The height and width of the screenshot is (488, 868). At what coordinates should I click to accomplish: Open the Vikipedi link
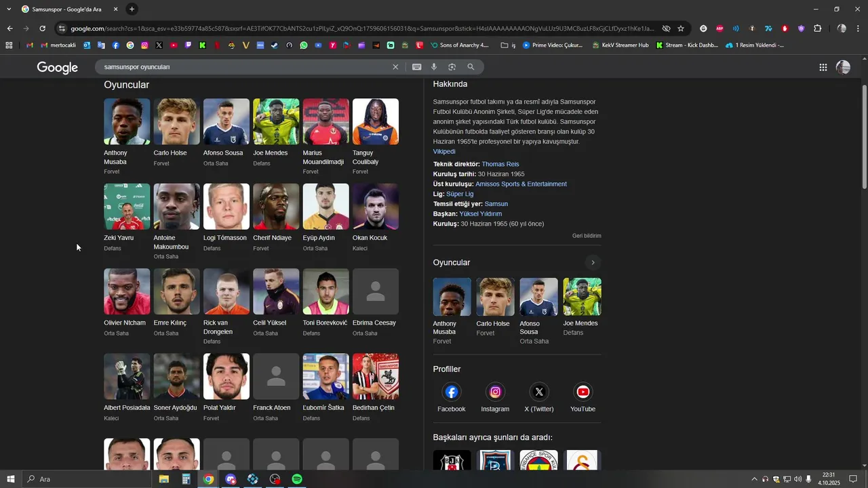point(444,152)
